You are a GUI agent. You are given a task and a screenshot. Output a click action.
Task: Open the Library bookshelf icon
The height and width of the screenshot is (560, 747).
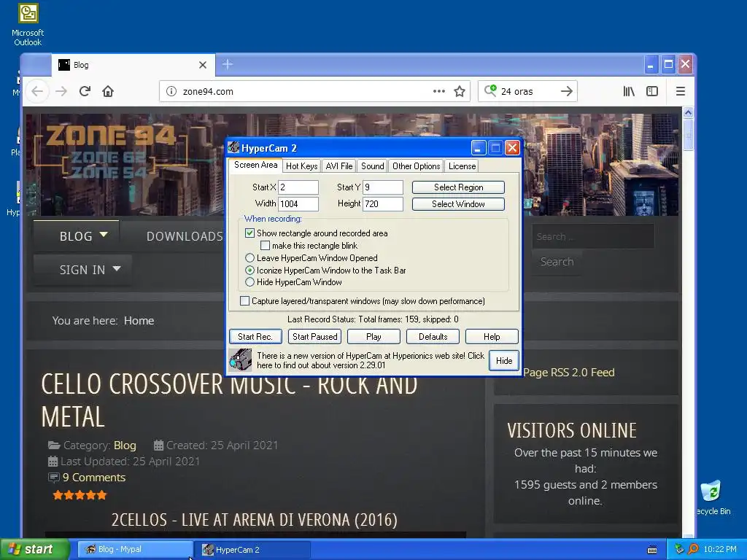pos(629,91)
